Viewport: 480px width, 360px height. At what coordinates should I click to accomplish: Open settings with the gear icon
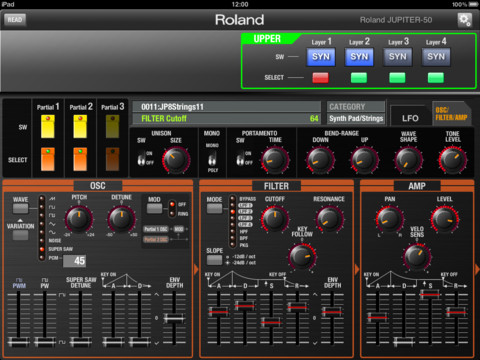(x=464, y=20)
